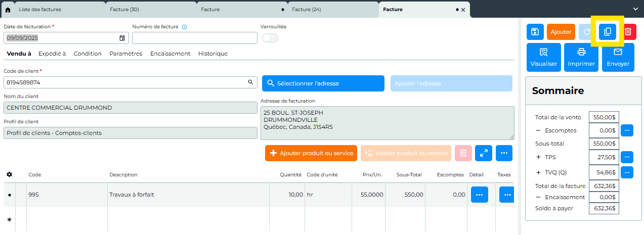This screenshot has width=644, height=235.
Task: Delete the invoice using the red trash icon
Action: coord(628,32)
